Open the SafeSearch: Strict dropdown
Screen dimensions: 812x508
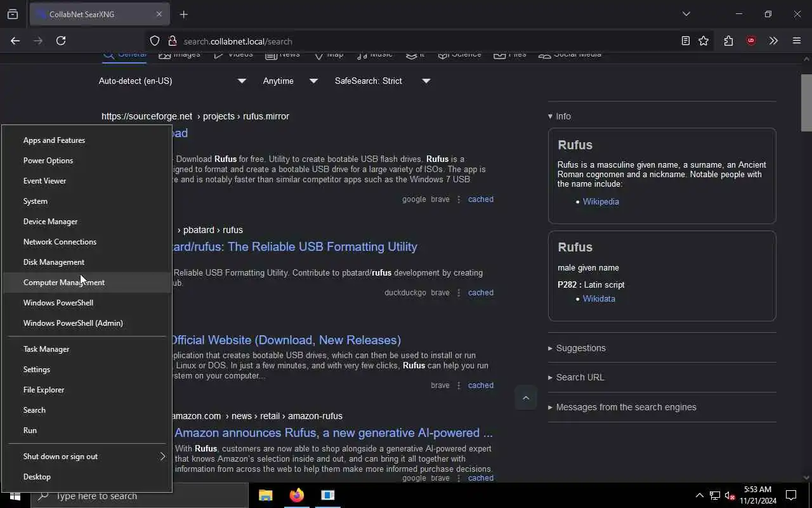pyautogui.click(x=383, y=81)
